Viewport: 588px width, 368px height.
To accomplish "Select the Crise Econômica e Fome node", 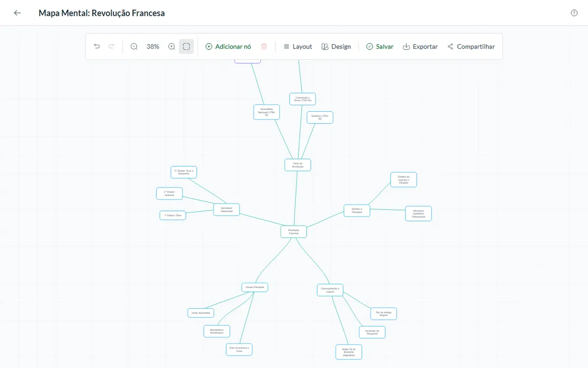I will 239,349.
